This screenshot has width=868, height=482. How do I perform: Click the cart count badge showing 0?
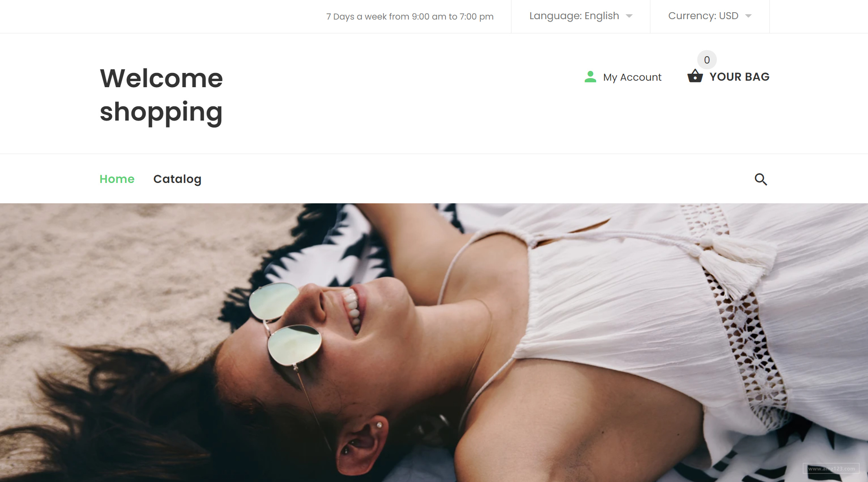tap(707, 60)
